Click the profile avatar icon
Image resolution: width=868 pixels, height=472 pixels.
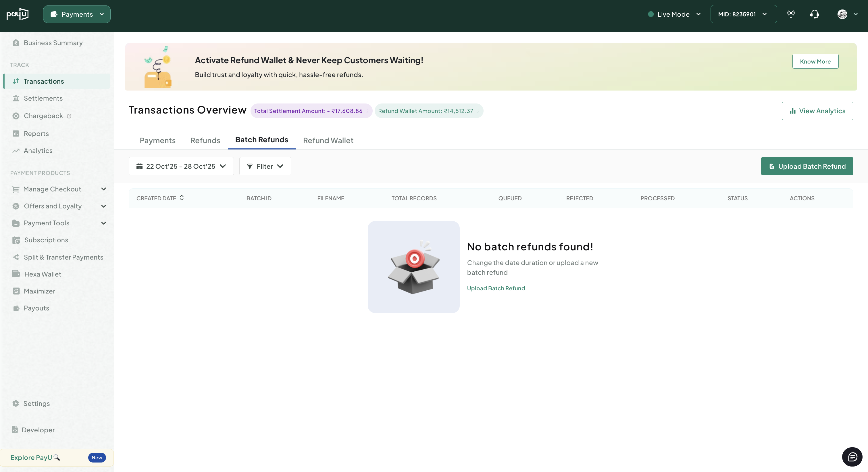click(842, 14)
